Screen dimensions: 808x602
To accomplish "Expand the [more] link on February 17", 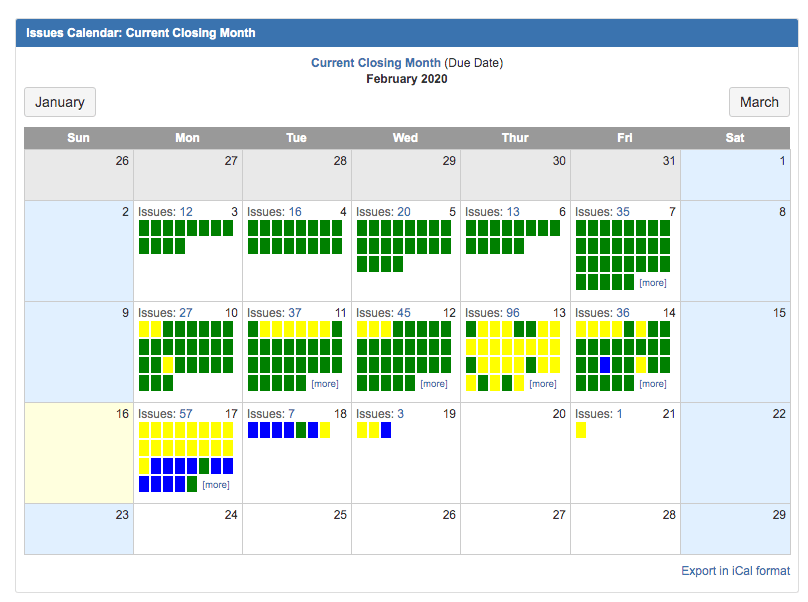I will click(215, 485).
